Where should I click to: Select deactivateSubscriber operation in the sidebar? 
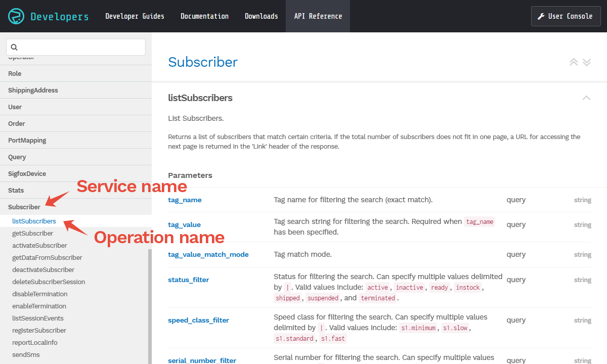44,269
